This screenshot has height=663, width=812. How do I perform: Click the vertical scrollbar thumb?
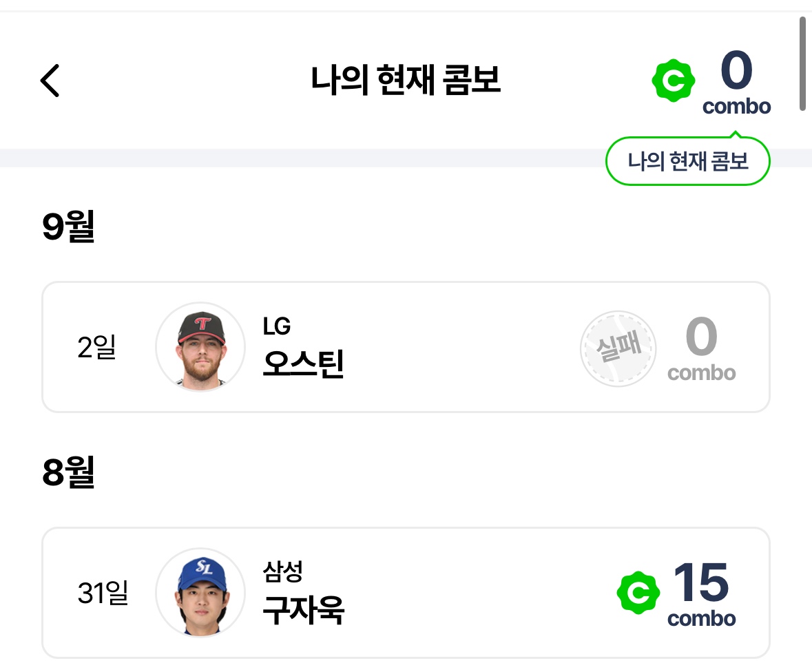(802, 63)
